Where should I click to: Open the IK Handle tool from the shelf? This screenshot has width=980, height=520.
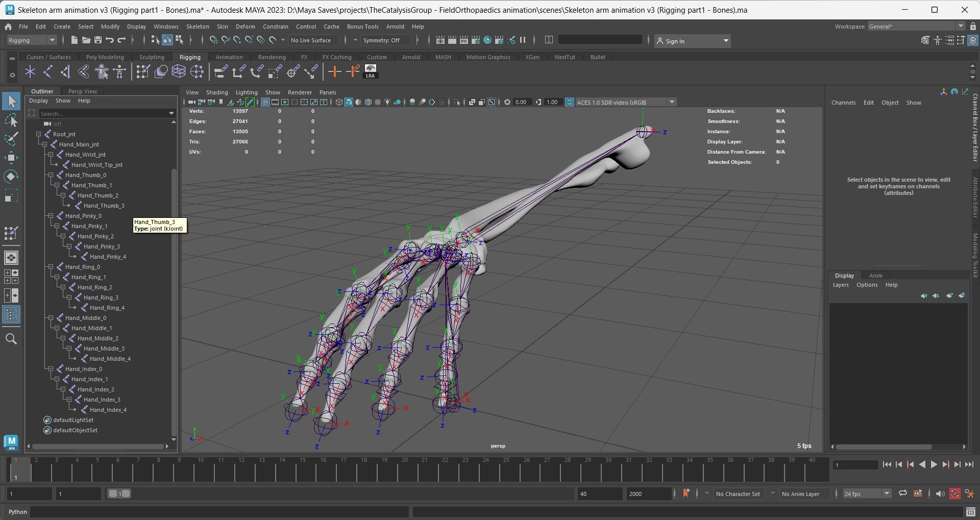point(48,71)
